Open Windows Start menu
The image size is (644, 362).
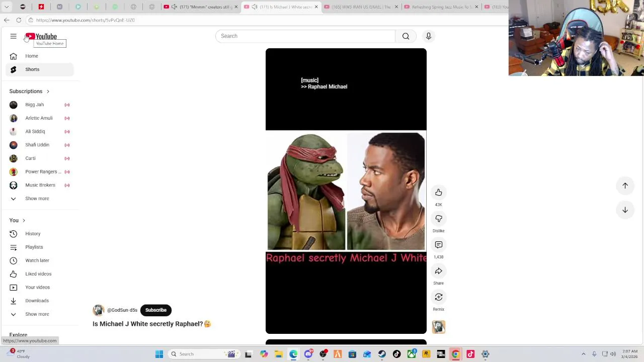click(x=159, y=354)
